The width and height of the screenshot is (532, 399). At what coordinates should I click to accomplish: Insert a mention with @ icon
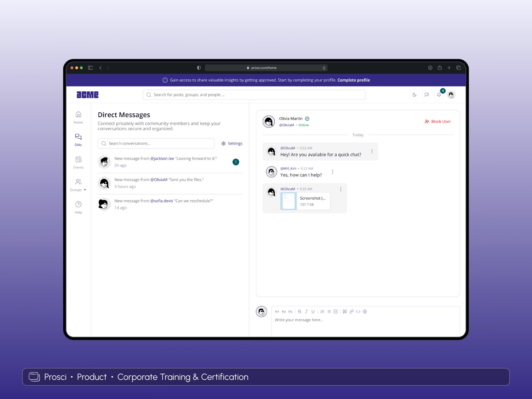(365, 311)
